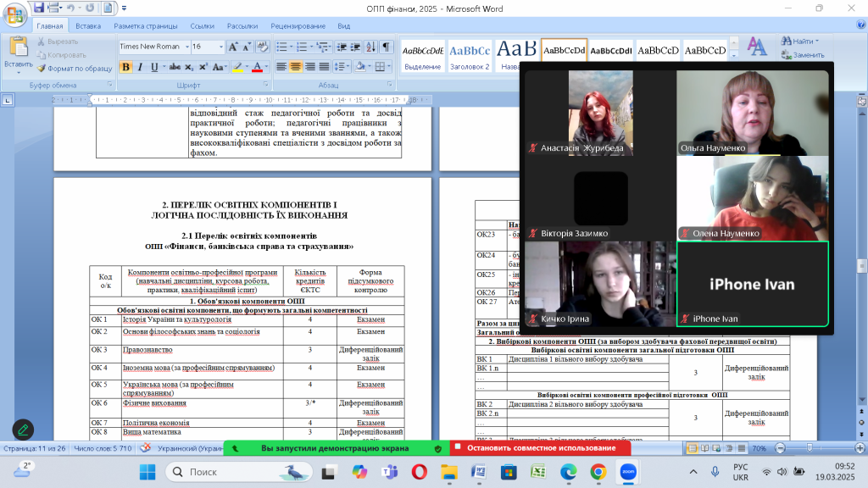Open Excel from the taskbar
Screen dimensions: 868x488
pyautogui.click(x=538, y=472)
